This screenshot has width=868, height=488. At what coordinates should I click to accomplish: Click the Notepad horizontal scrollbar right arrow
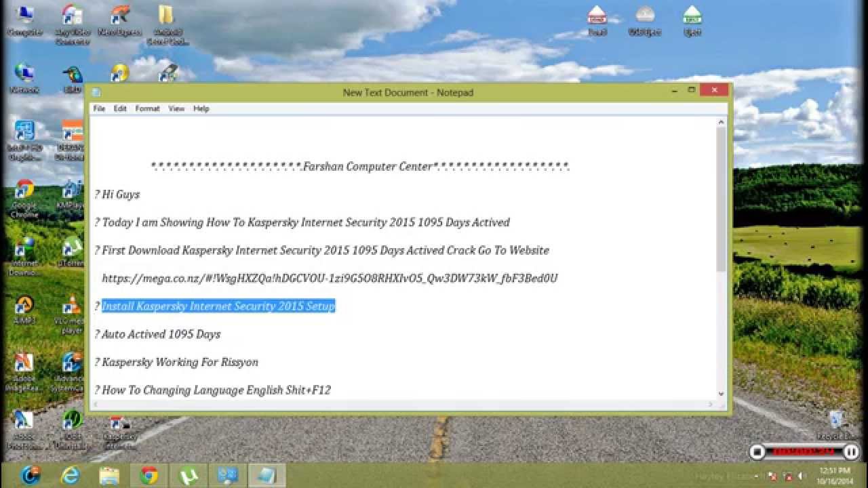click(x=711, y=405)
